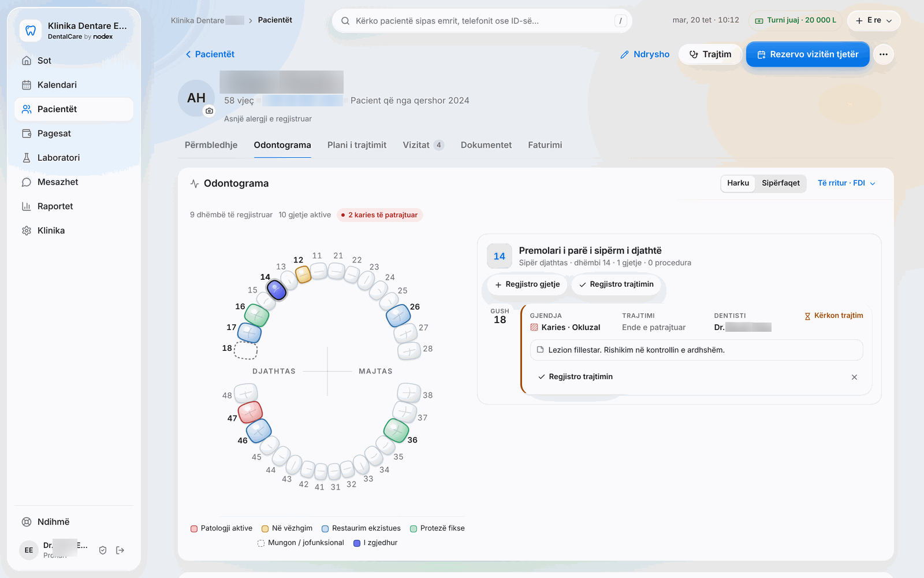Switch the view to Harku
This screenshot has height=578, width=924.
(x=738, y=183)
